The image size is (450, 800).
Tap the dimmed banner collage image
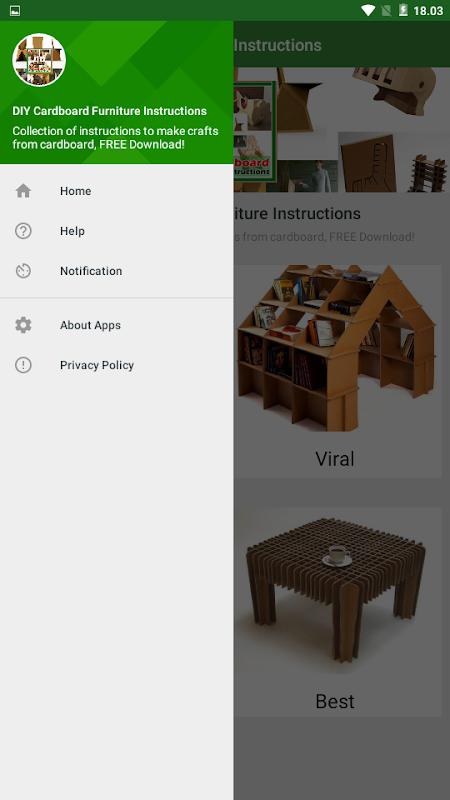point(342,130)
